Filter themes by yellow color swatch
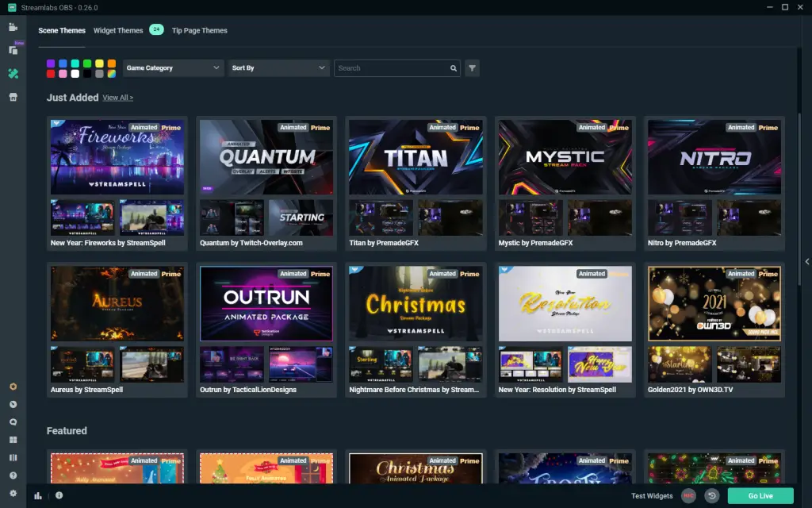The height and width of the screenshot is (508, 812). point(99,63)
